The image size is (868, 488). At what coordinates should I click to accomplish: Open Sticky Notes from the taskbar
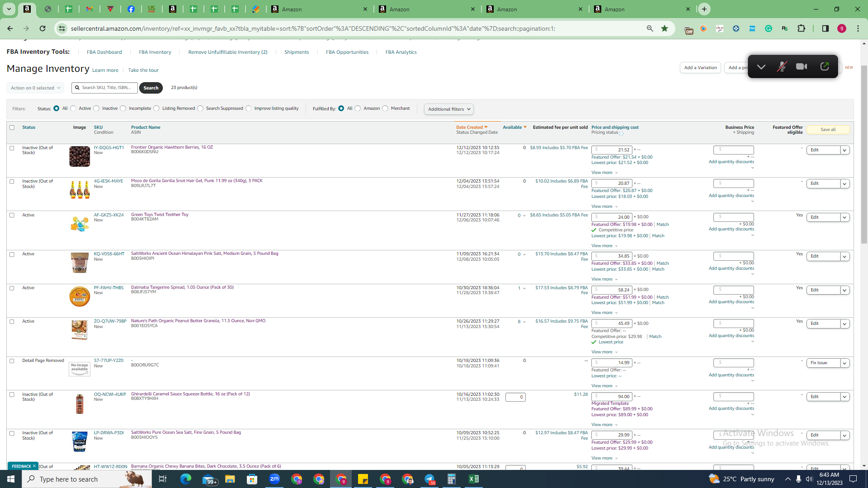pyautogui.click(x=363, y=479)
